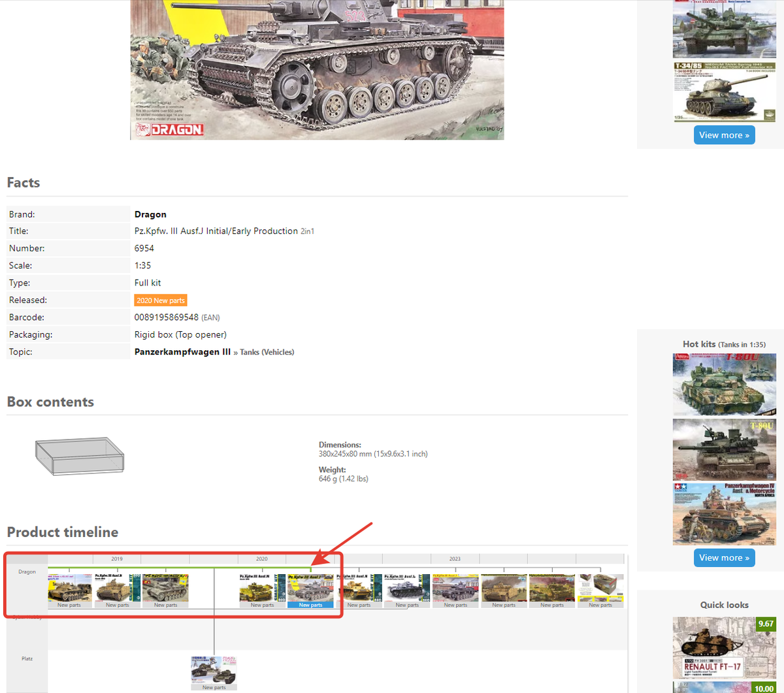Screen dimensions: 784x693
Task: Select the "Full kit" type value
Action: point(148,283)
